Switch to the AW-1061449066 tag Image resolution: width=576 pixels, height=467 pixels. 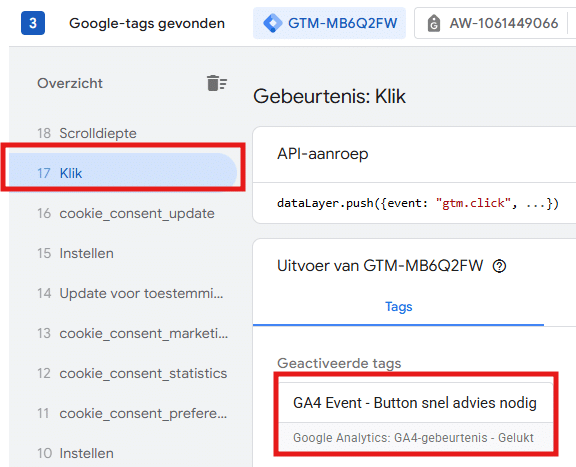[x=492, y=23]
